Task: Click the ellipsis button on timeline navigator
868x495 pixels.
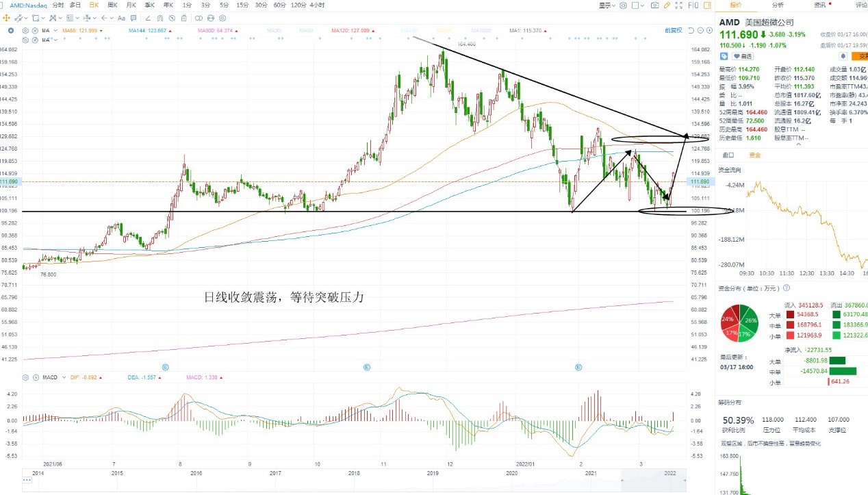Action: [x=26, y=479]
